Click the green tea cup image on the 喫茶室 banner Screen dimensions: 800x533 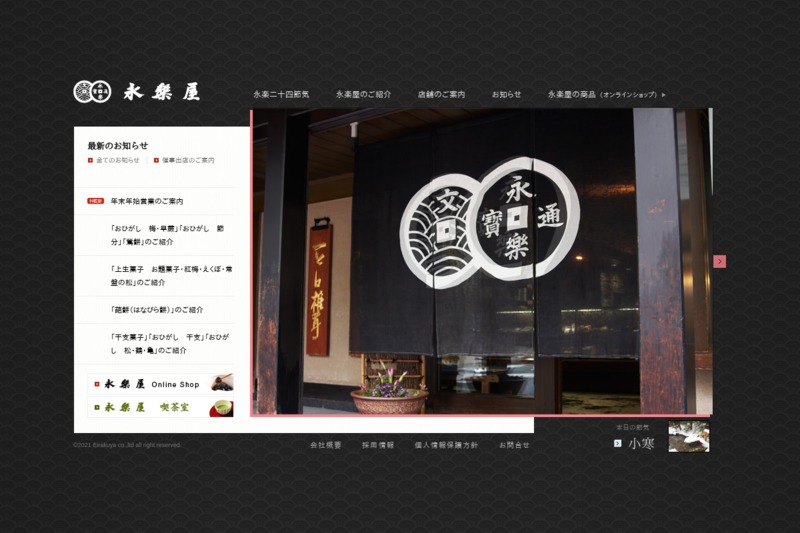pyautogui.click(x=222, y=407)
